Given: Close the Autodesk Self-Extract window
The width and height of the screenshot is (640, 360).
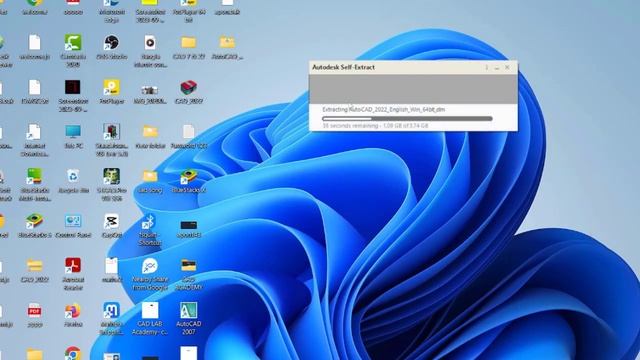Looking at the screenshot, I should [507, 67].
